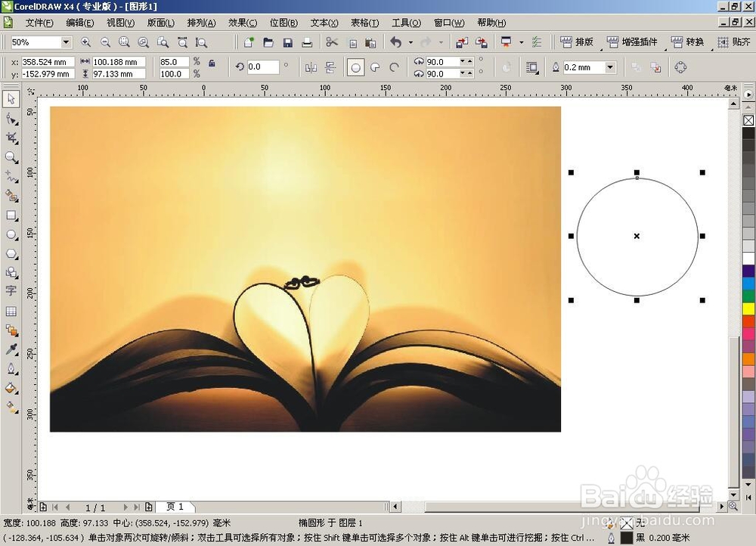Open the 效果(C) menu
The image size is (756, 546).
[x=243, y=23]
